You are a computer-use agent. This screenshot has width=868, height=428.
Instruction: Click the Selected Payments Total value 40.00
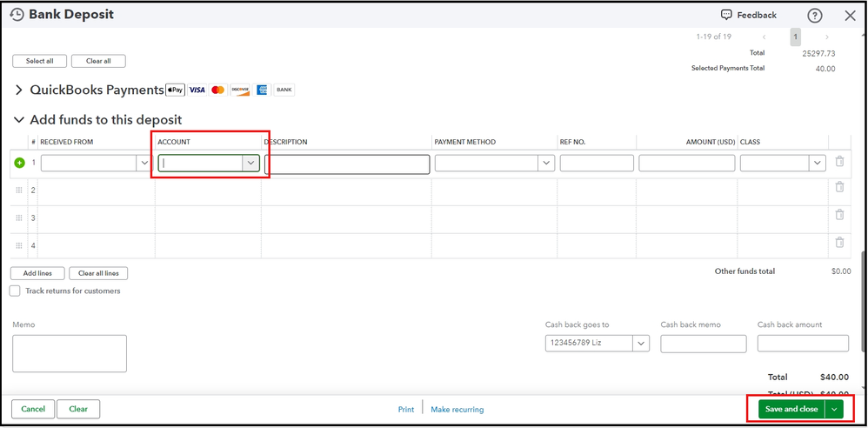click(825, 69)
